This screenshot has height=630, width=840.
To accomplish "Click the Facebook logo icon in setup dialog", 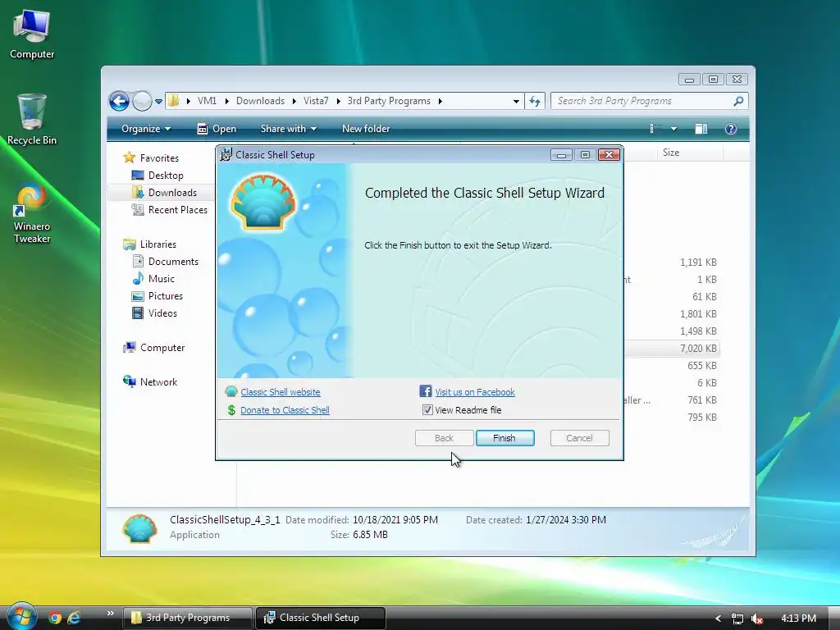I will [x=426, y=391].
